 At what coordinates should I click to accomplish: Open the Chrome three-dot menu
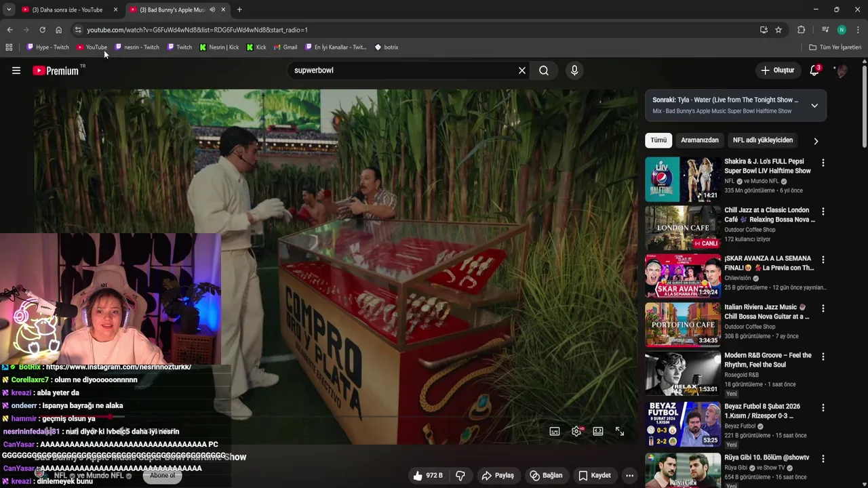858,30
